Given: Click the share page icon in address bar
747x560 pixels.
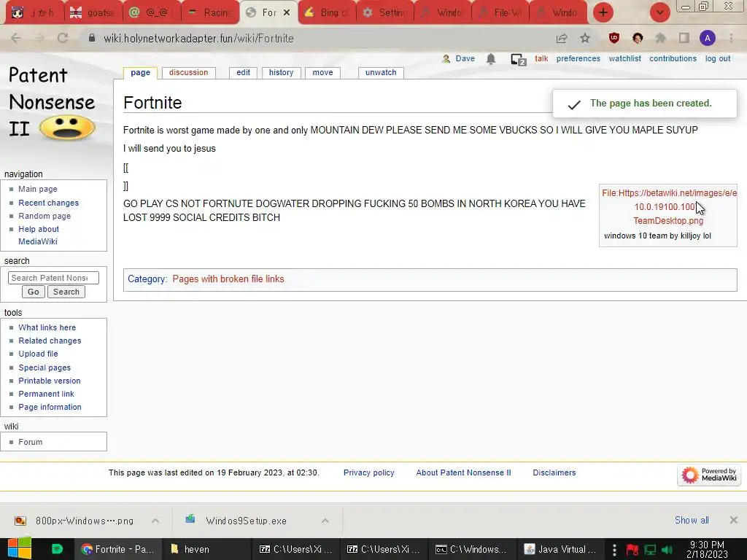Looking at the screenshot, I should coord(562,38).
